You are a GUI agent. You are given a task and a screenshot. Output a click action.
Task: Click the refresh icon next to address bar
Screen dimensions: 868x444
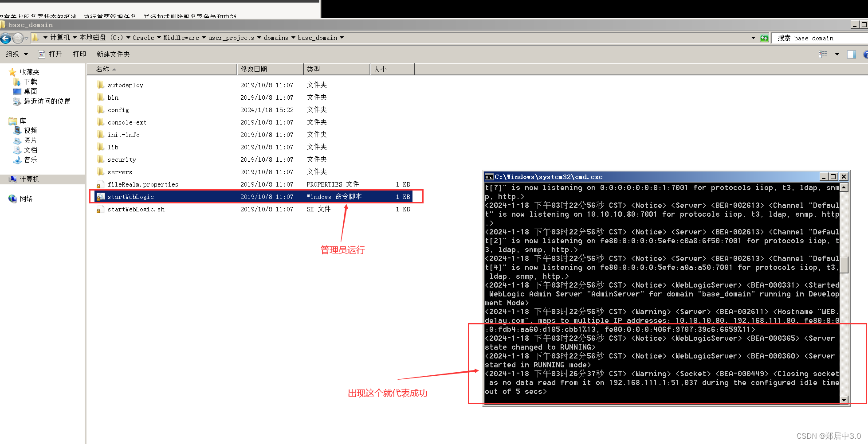pyautogui.click(x=764, y=38)
